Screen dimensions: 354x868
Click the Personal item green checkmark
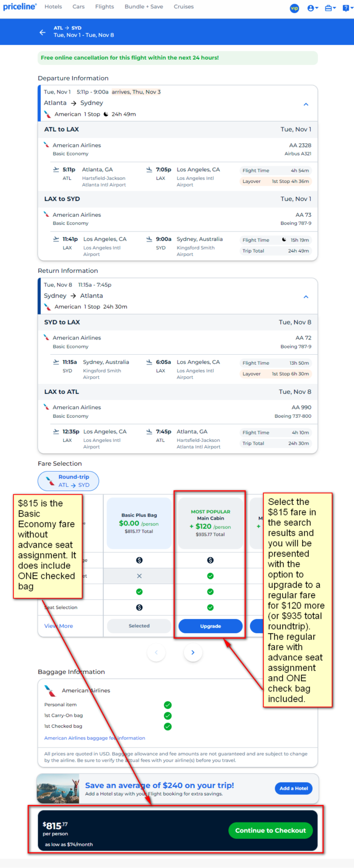click(167, 705)
